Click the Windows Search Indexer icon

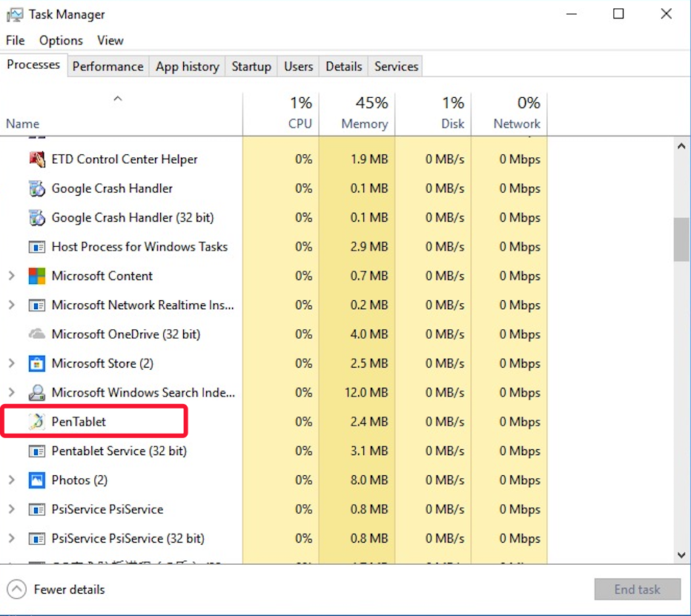pos(36,393)
